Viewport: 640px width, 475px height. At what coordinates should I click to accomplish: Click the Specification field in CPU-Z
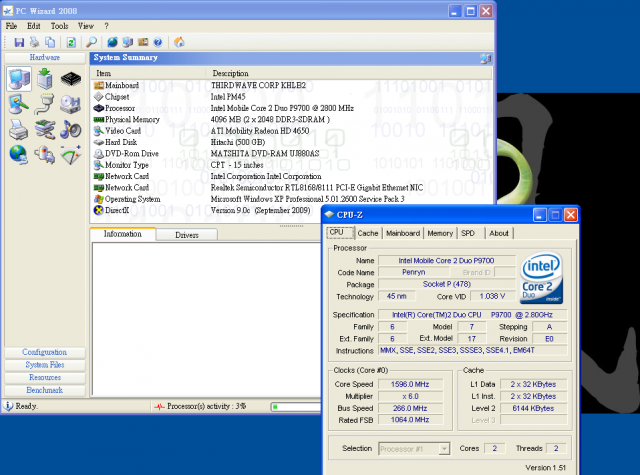click(x=473, y=315)
